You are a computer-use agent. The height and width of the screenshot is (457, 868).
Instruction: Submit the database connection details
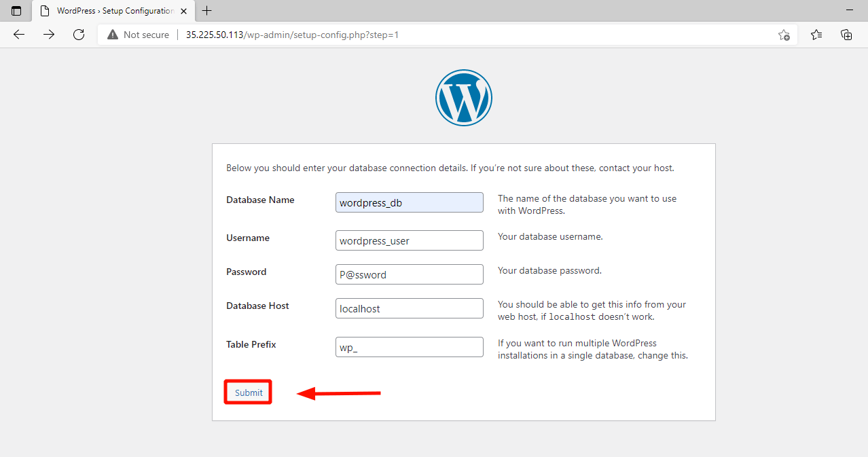249,392
